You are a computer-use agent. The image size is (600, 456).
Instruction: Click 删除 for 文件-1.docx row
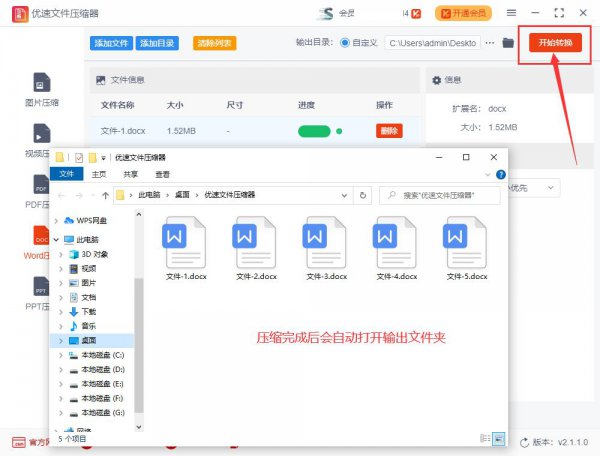pyautogui.click(x=389, y=131)
